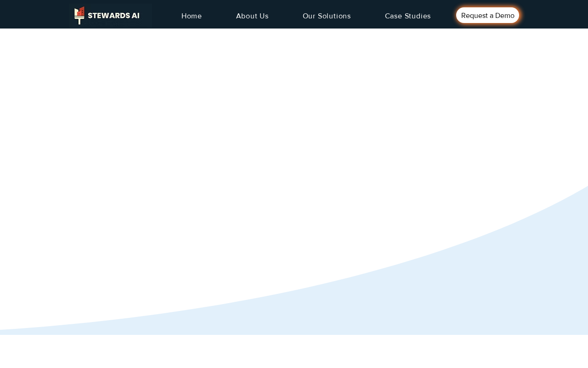Click the word Studies in the navbar
Viewport: 588px width, 368px height.
(x=418, y=16)
